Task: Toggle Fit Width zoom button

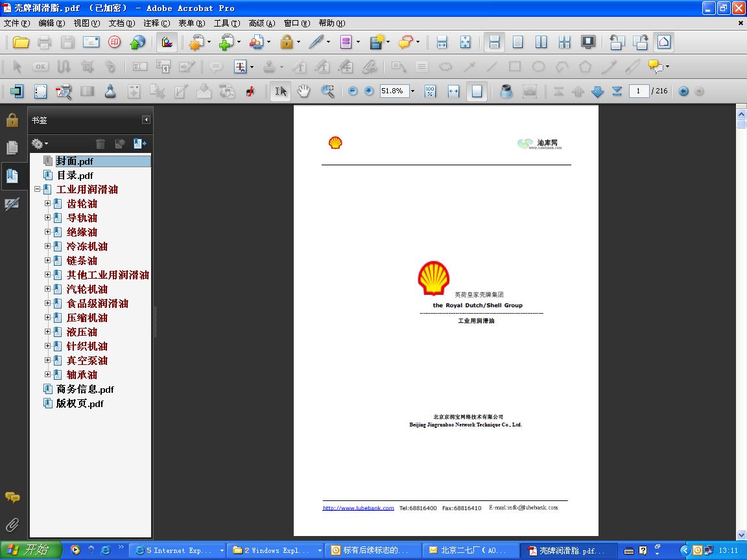Action: coord(453,91)
